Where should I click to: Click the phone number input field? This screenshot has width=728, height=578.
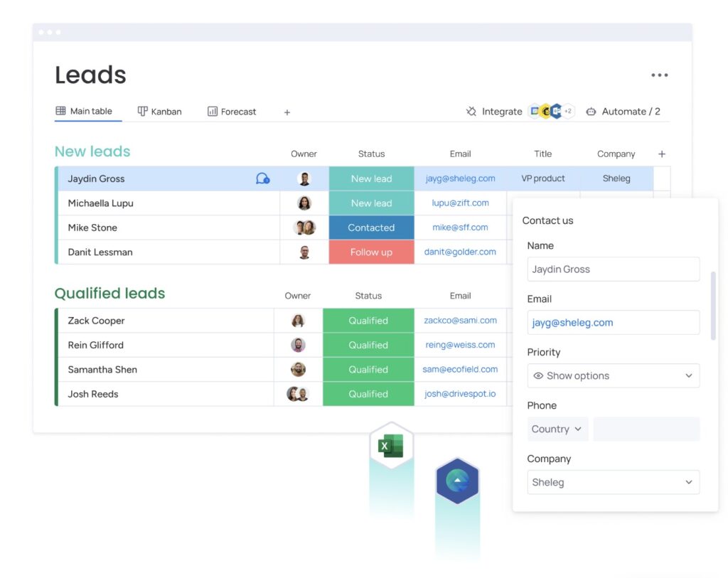646,429
